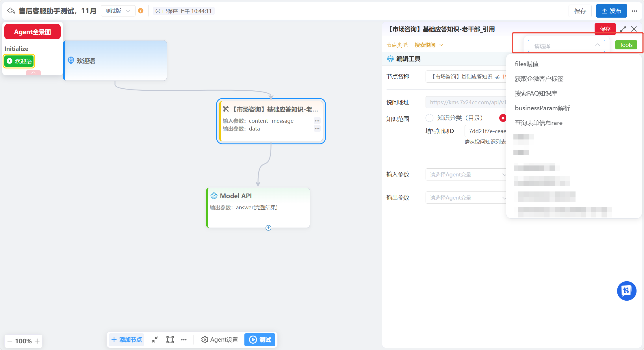Click the plus icon under Model API
644x350 pixels.
tap(268, 228)
